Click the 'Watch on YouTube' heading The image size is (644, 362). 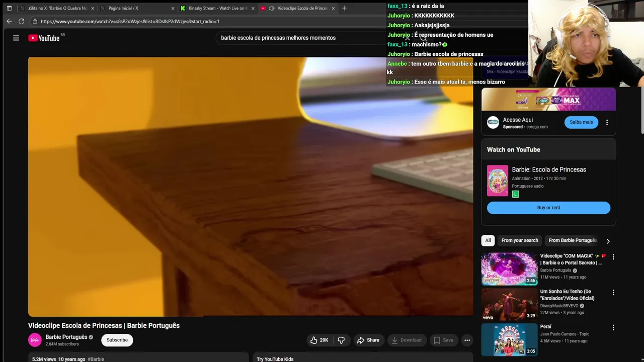(514, 149)
